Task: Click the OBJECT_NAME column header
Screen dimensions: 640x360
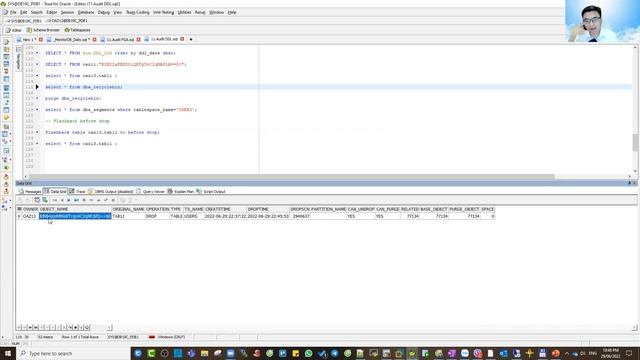Action: (75, 209)
